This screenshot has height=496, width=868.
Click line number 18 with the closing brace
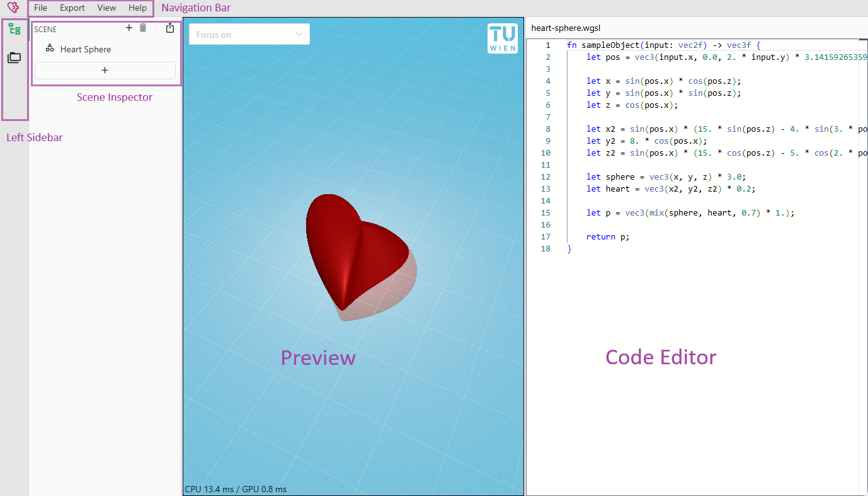545,249
